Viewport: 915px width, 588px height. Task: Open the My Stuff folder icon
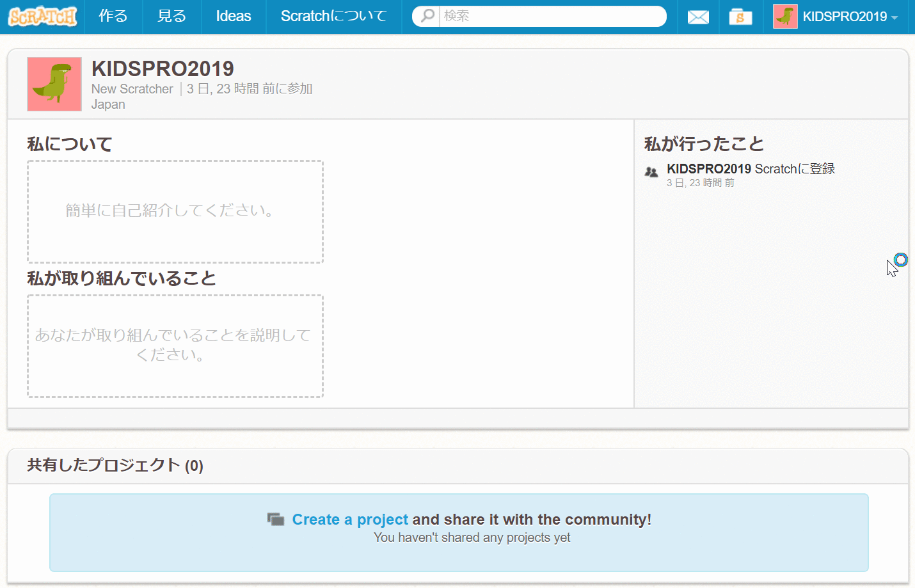tap(740, 17)
